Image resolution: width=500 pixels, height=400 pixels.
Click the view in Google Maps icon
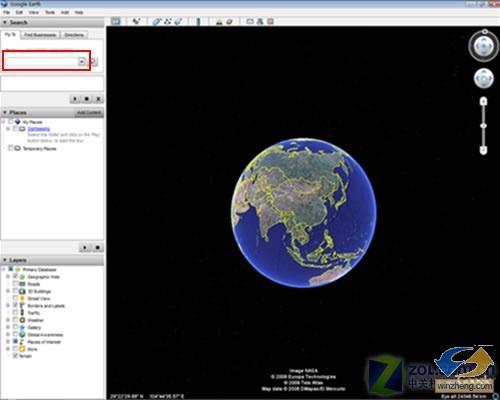[x=270, y=21]
